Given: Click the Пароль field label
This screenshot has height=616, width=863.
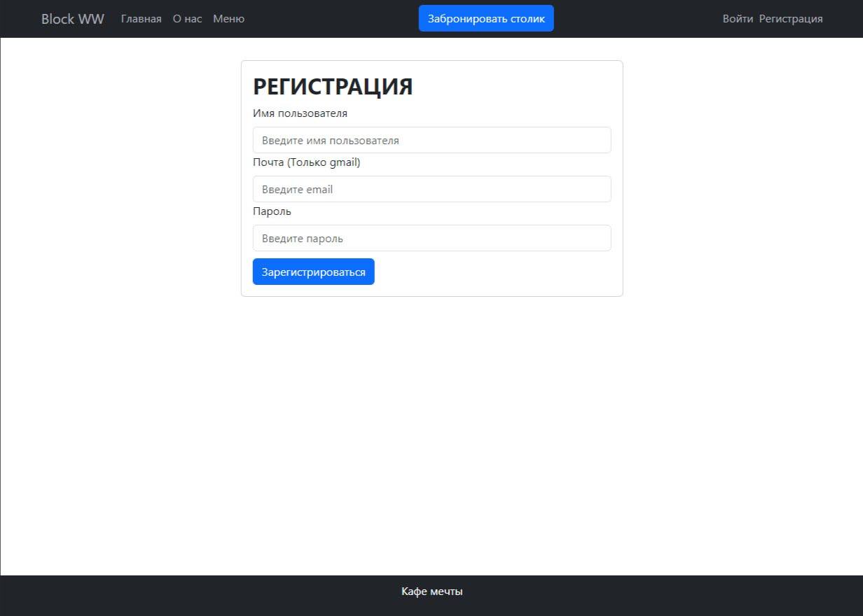Looking at the screenshot, I should point(272,211).
